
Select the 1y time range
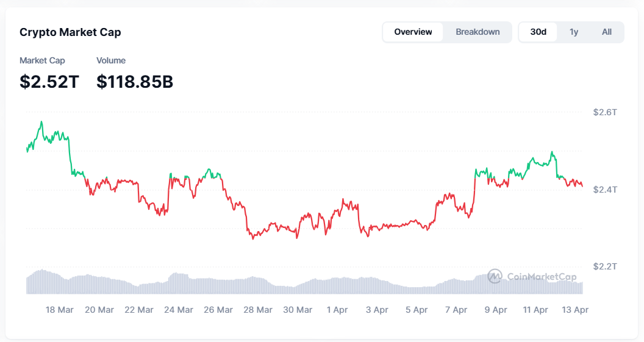(574, 32)
